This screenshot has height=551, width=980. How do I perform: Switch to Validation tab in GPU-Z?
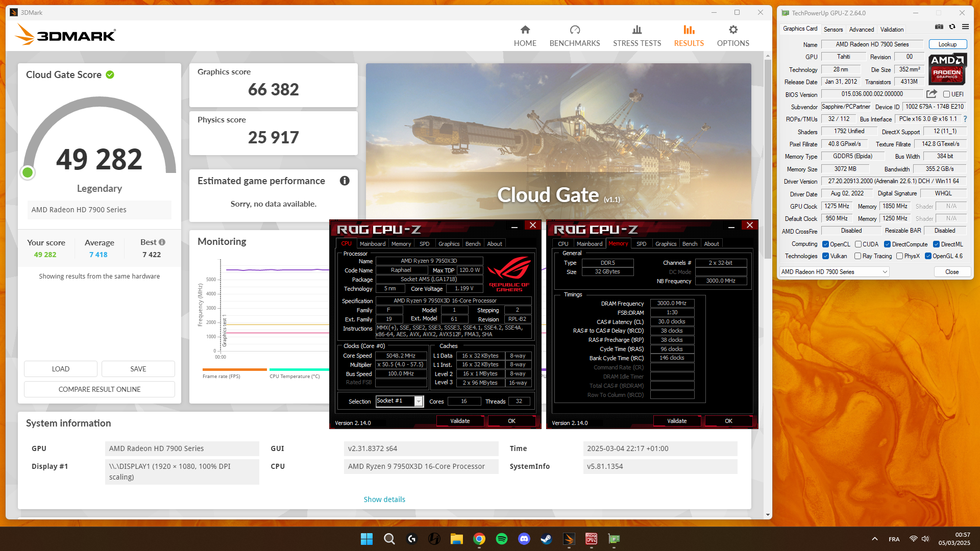coord(892,30)
